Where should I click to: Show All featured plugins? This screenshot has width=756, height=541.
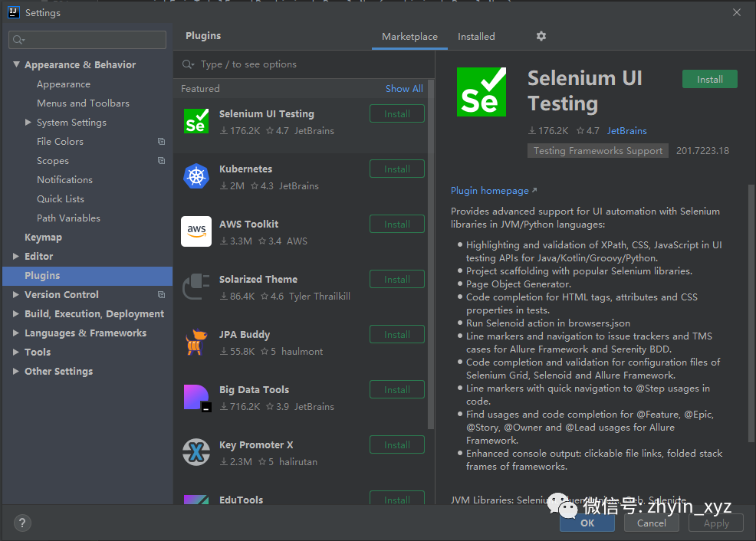404,89
